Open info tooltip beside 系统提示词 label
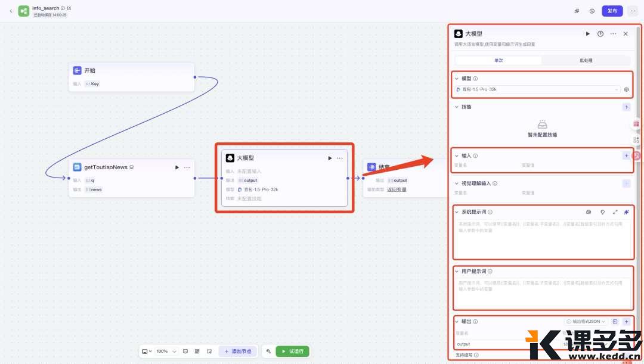Image resolution: width=644 pixels, height=364 pixels. (x=490, y=211)
